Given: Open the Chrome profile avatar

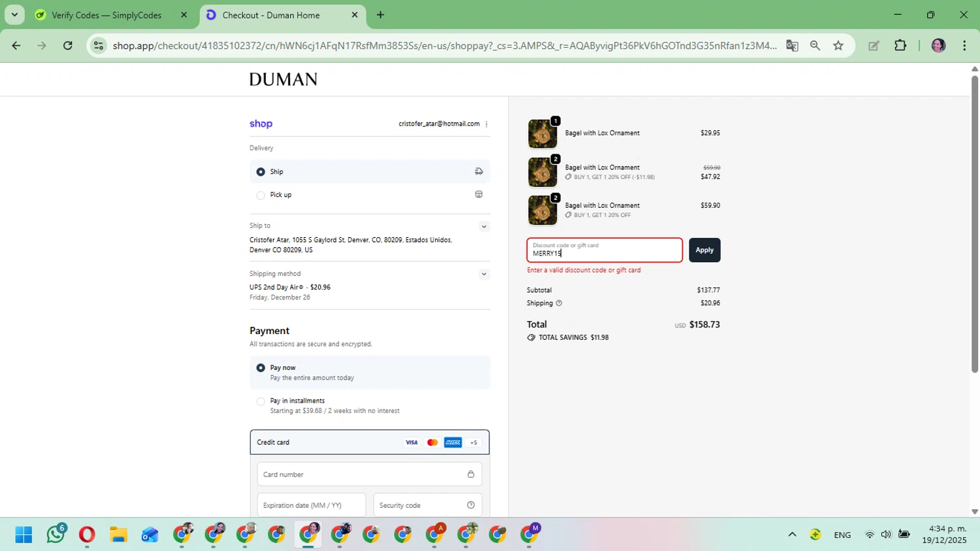Looking at the screenshot, I should point(939,46).
